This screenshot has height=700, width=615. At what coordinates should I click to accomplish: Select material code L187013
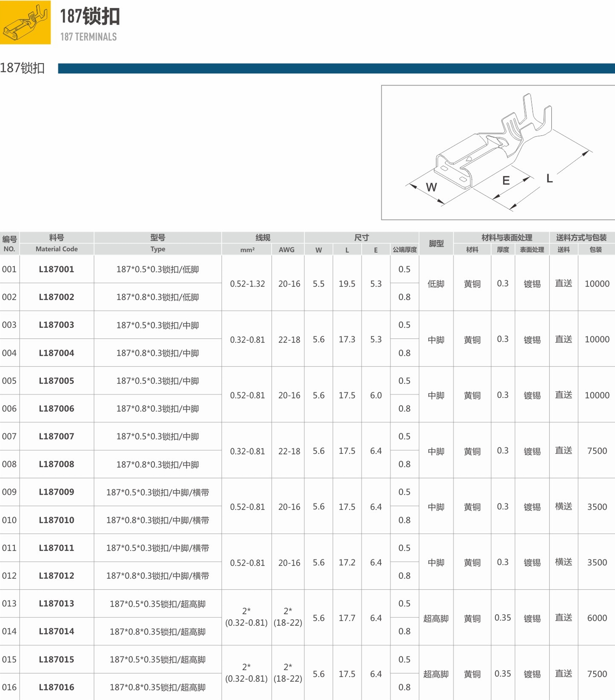pos(57,604)
